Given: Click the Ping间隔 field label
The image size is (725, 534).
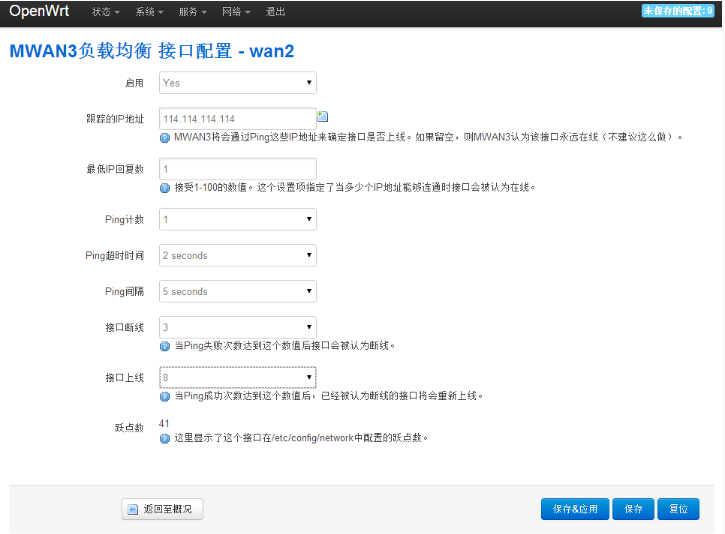Looking at the screenshot, I should 124,292.
